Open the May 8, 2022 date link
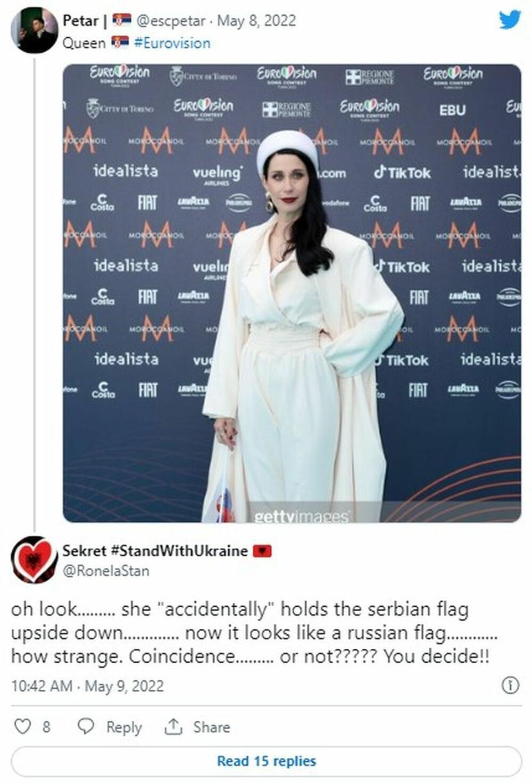Screen dimensions: 532x783 click(x=256, y=21)
